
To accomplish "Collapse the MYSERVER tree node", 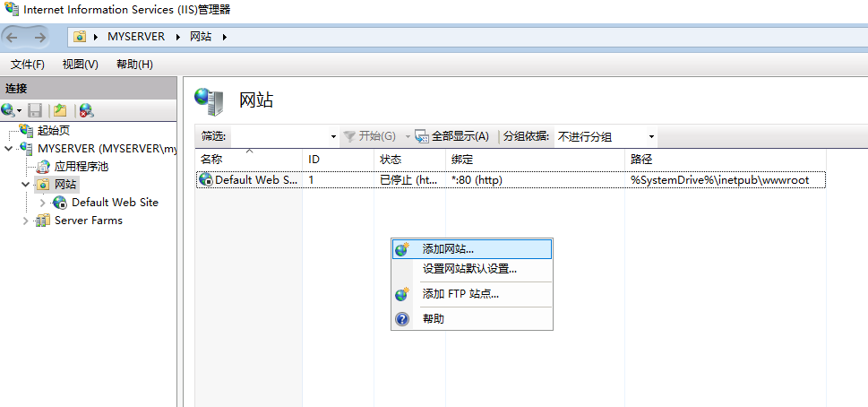I will click(9, 149).
